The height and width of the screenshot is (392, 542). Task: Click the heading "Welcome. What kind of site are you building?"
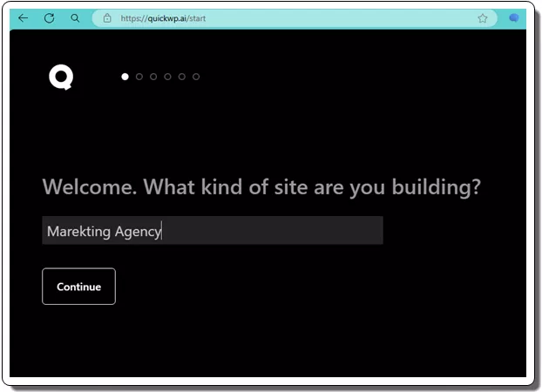click(x=261, y=187)
